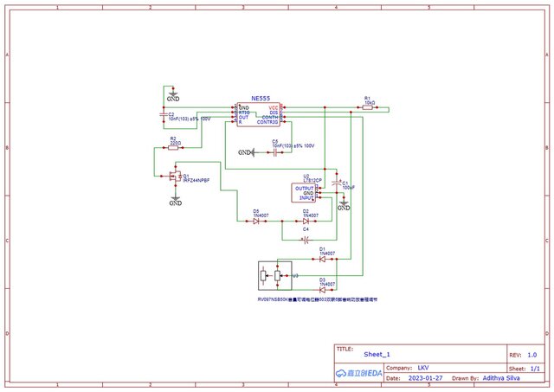Select the date 2023-01-27
Viewport: 554px width, 392px height.
pyautogui.click(x=425, y=378)
